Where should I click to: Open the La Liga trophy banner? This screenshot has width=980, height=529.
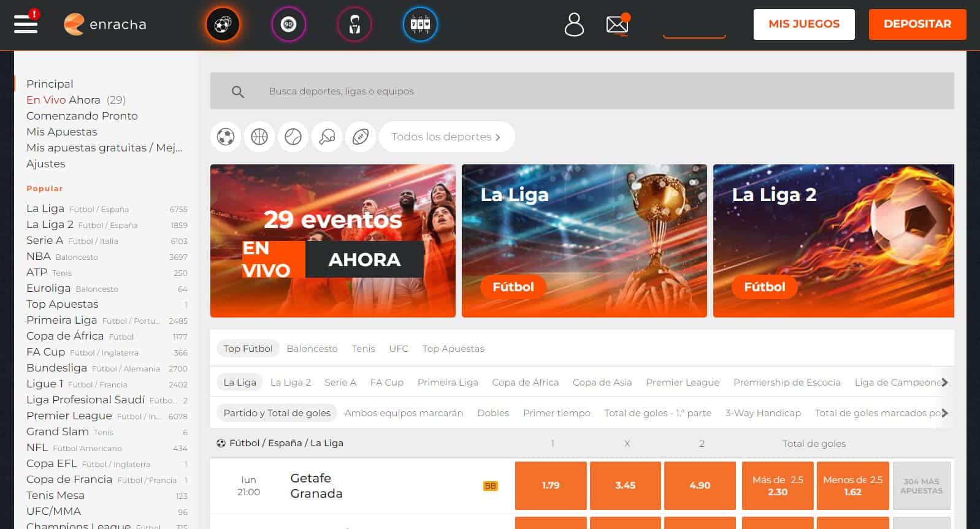tap(584, 240)
